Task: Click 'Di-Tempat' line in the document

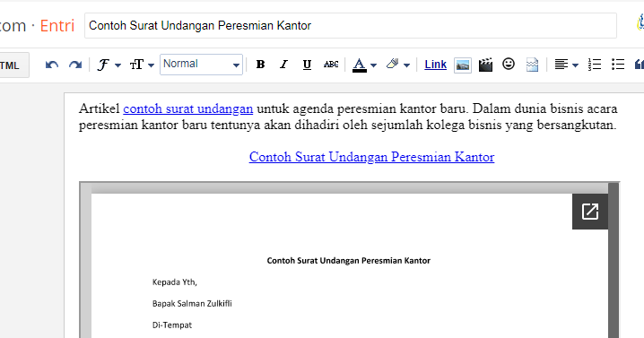Action: (171, 325)
